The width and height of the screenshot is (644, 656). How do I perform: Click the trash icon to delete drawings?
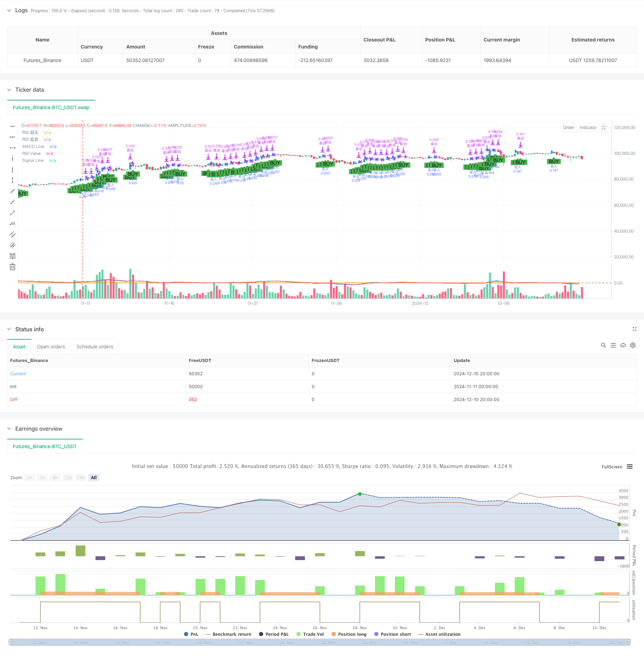click(x=13, y=267)
